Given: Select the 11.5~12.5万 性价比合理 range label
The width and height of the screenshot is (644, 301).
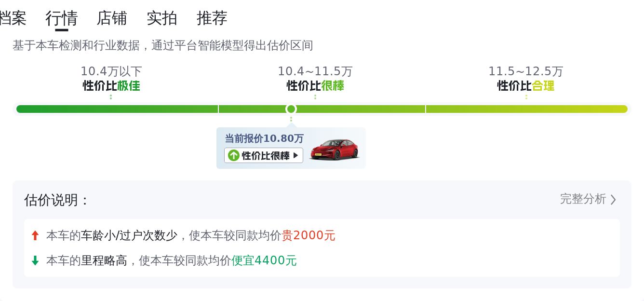Looking at the screenshot, I should tap(526, 79).
